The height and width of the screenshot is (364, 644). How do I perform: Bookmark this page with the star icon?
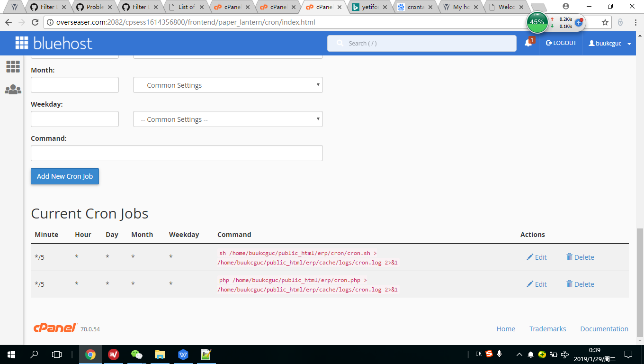click(x=605, y=22)
